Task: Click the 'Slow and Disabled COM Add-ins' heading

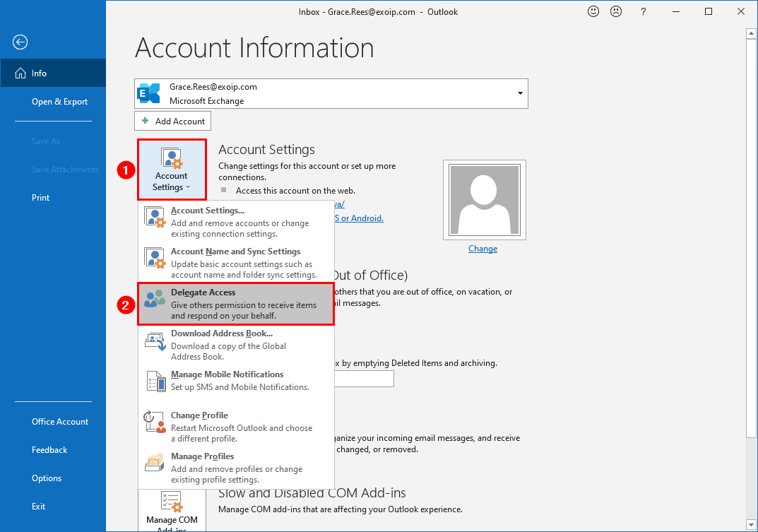Action: (x=312, y=493)
